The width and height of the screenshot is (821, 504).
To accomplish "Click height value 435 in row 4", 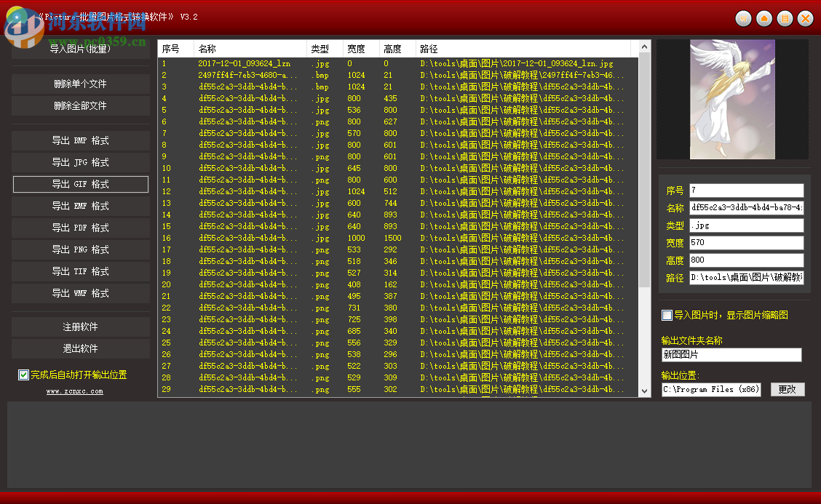I will tap(390, 98).
